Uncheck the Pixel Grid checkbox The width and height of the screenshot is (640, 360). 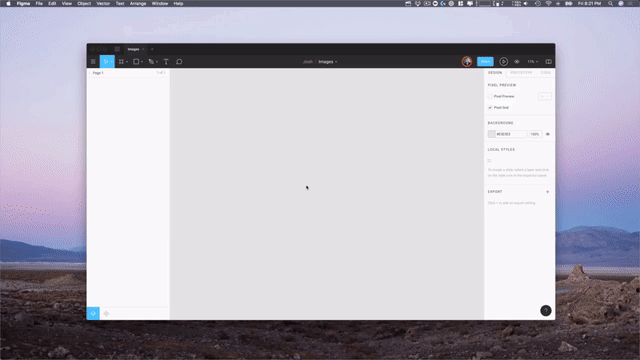click(490, 108)
